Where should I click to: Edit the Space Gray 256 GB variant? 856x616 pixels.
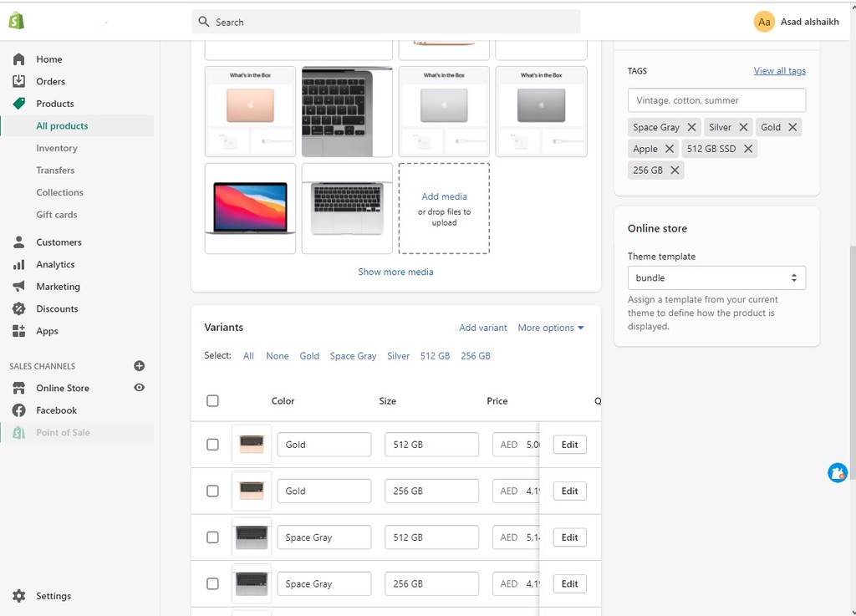coord(570,583)
